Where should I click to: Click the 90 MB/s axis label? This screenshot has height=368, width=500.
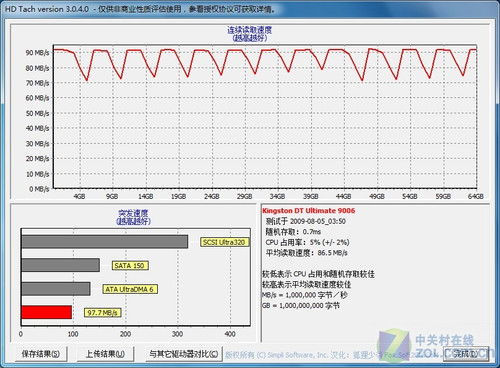(x=37, y=53)
